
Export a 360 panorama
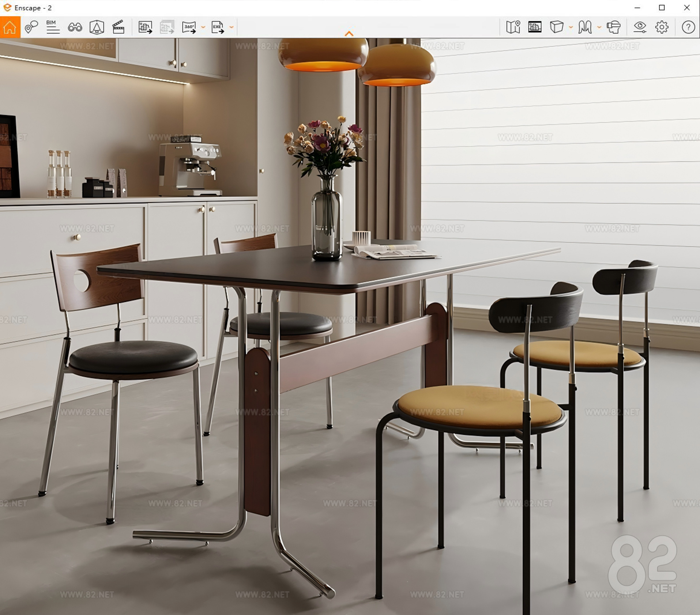(189, 27)
